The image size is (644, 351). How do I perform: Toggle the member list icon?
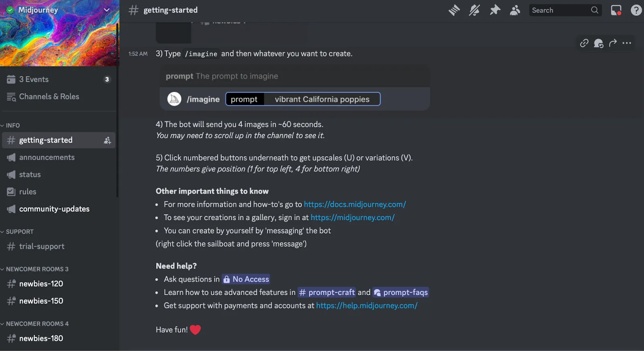click(x=515, y=10)
